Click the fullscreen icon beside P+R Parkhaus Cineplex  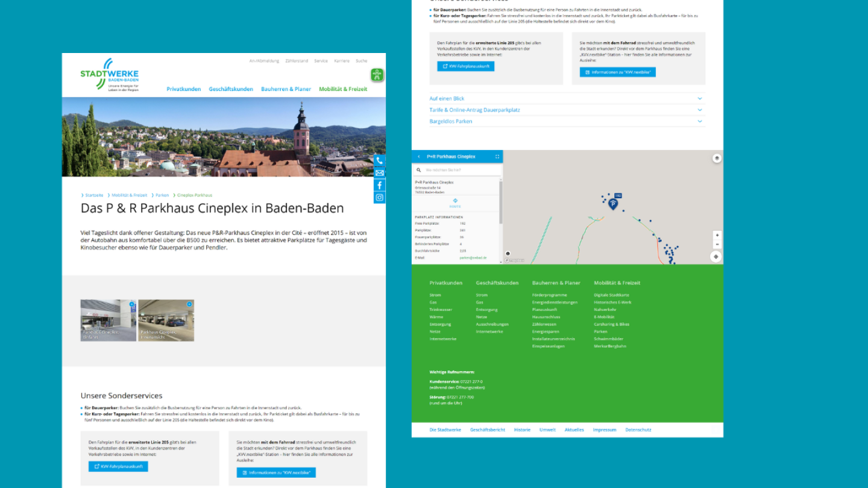coord(497,157)
